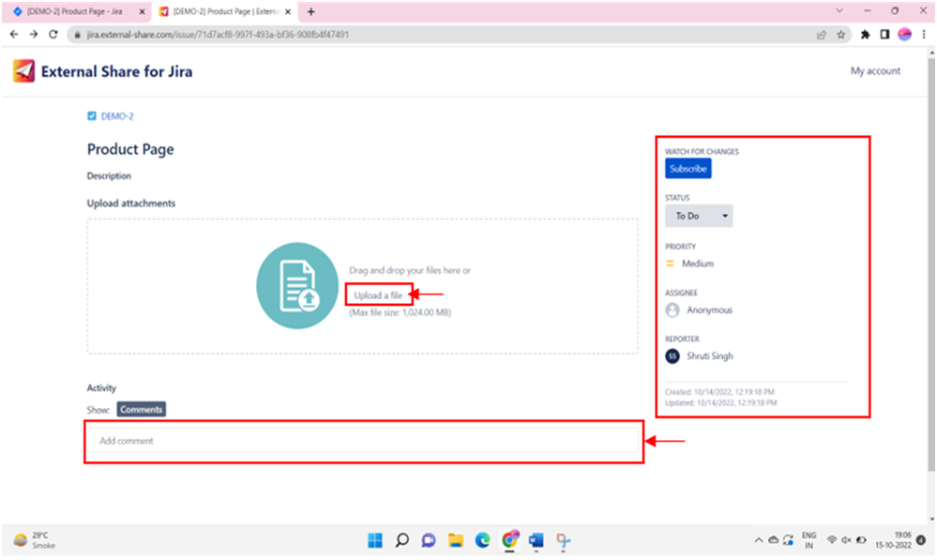Image resolution: width=937 pixels, height=560 pixels.
Task: Open the Chrome profile avatar
Action: (905, 35)
